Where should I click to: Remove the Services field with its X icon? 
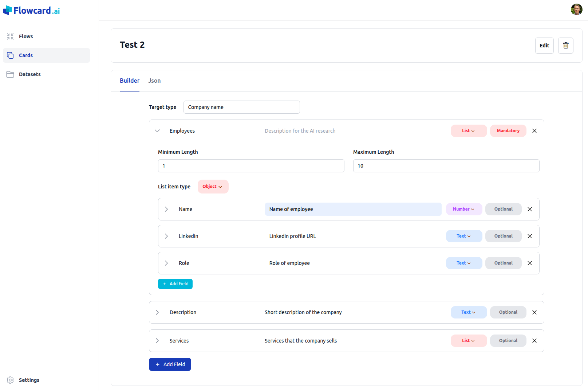[534, 340]
